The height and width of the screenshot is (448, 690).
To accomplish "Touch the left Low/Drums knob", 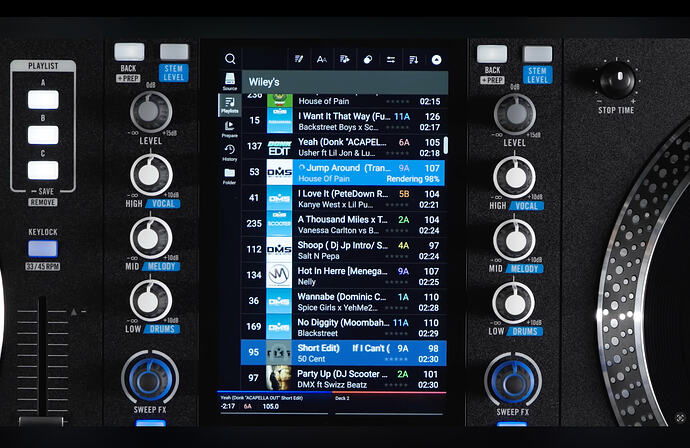I will (150, 301).
